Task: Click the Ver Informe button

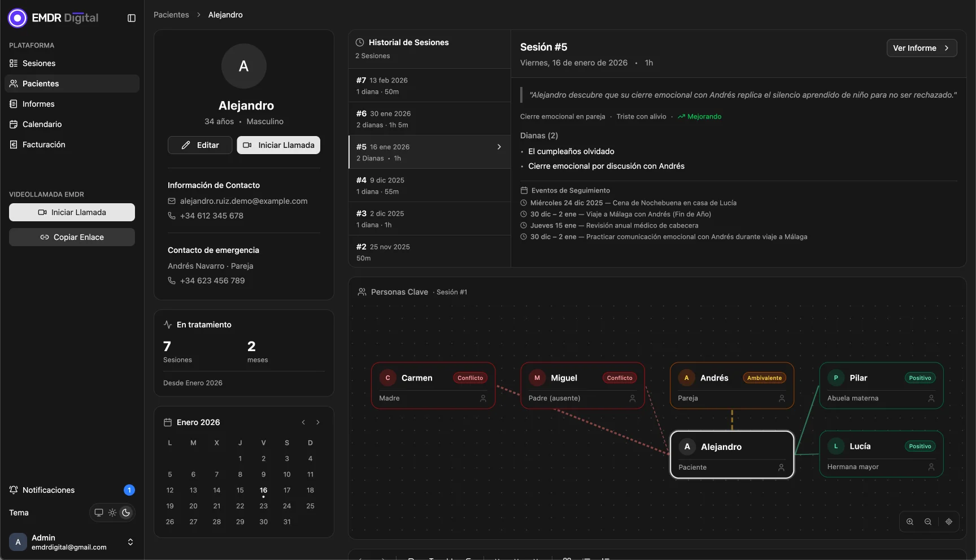Action: pyautogui.click(x=921, y=48)
